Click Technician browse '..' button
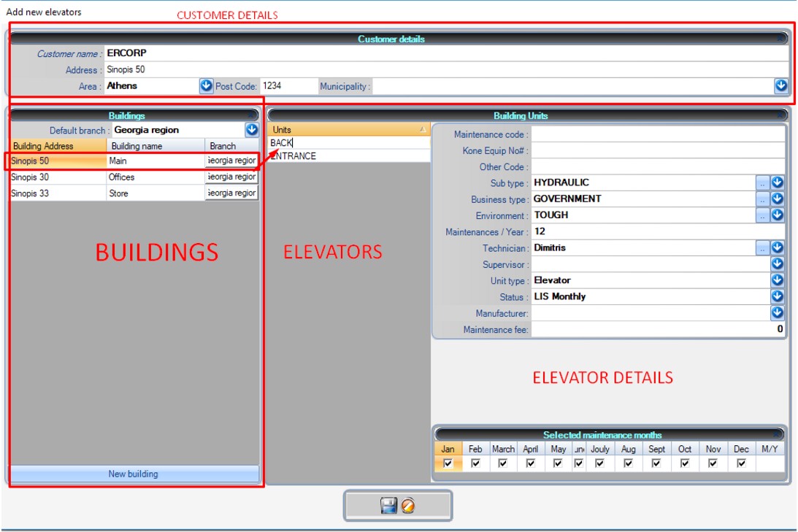The image size is (798, 532). pos(762,248)
